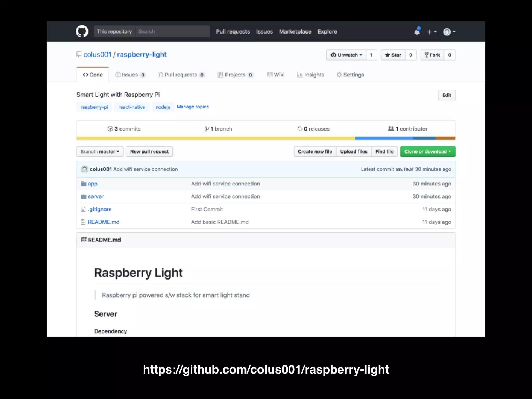Open the forks count 0
The height and width of the screenshot is (399, 532).
point(450,55)
